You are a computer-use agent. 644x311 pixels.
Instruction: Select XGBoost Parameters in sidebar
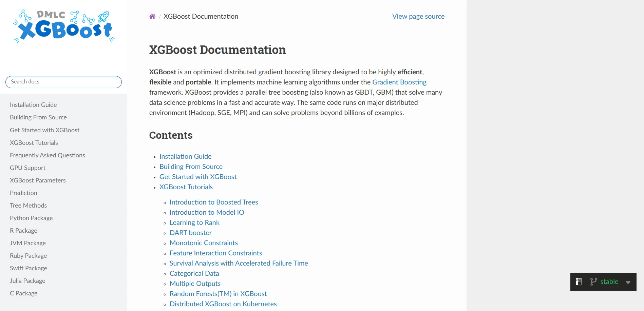pyautogui.click(x=38, y=180)
